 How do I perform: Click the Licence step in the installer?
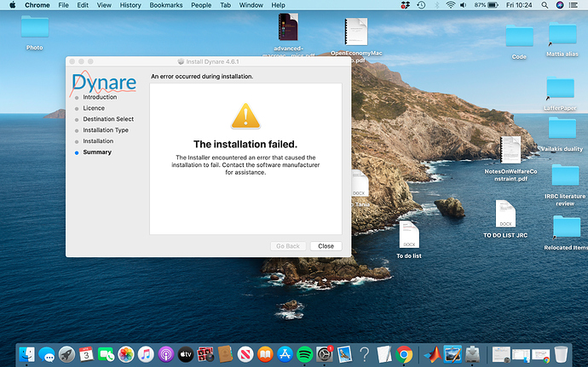(x=94, y=108)
